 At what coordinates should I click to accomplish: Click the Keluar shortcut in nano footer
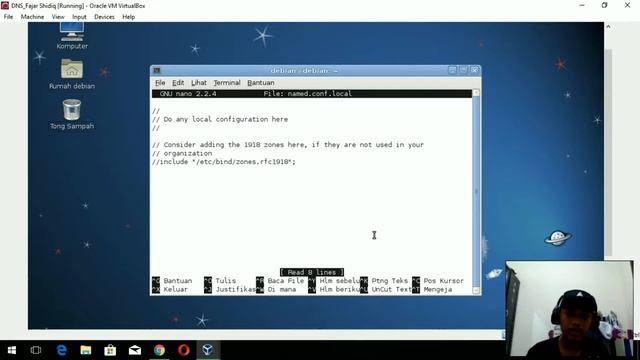[170, 289]
